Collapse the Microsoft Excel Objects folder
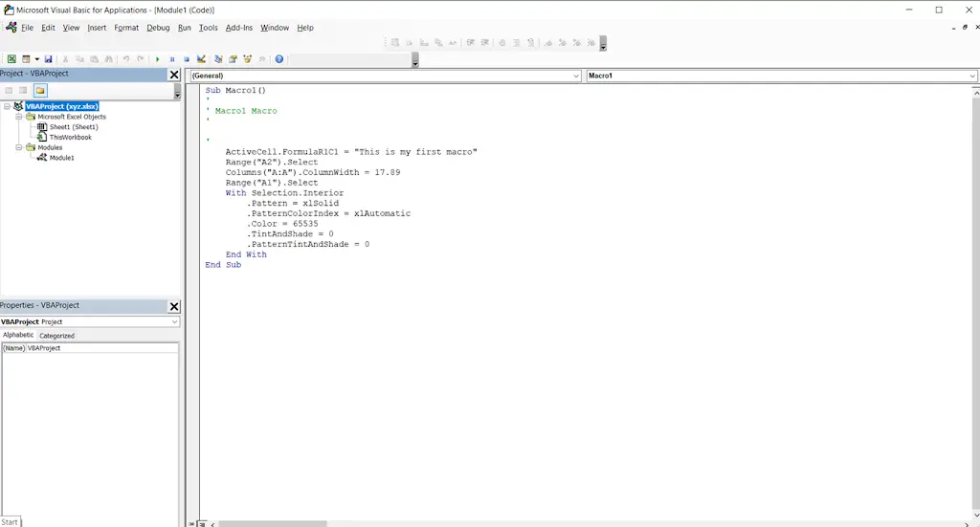 coord(19,117)
